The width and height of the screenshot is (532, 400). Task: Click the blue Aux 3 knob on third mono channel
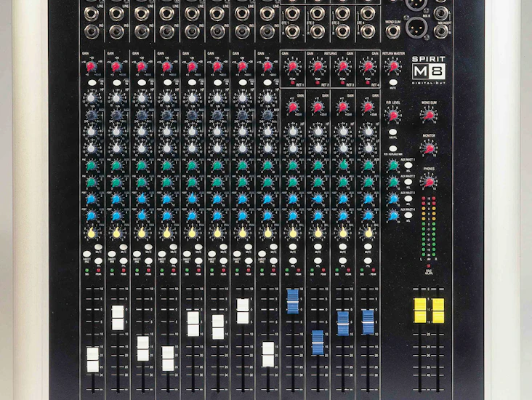click(x=142, y=199)
